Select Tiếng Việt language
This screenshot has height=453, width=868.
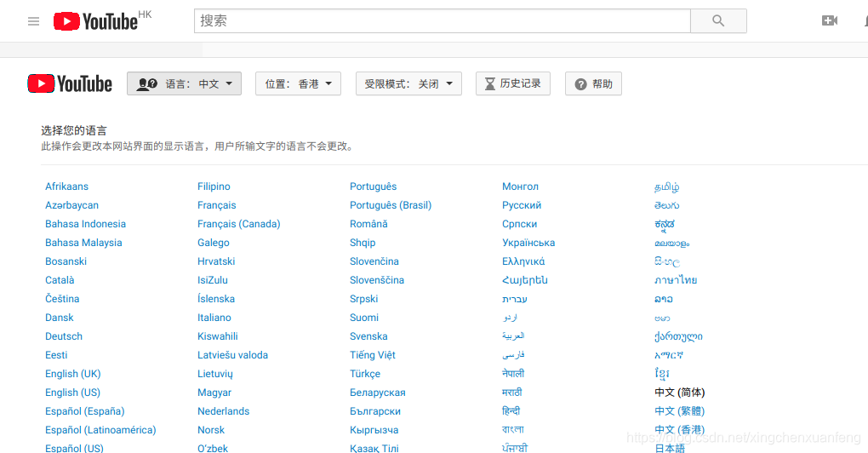point(373,355)
